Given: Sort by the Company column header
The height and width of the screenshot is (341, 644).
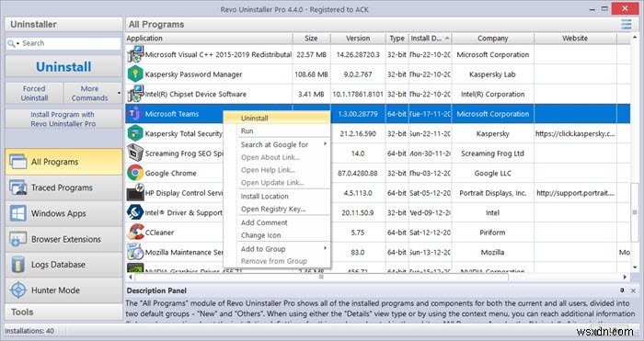Looking at the screenshot, I should pos(493,39).
